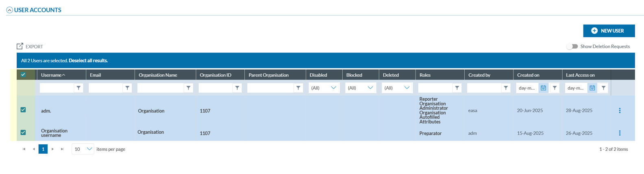
Task: Click the Roles column filter icon
Action: [x=457, y=88]
